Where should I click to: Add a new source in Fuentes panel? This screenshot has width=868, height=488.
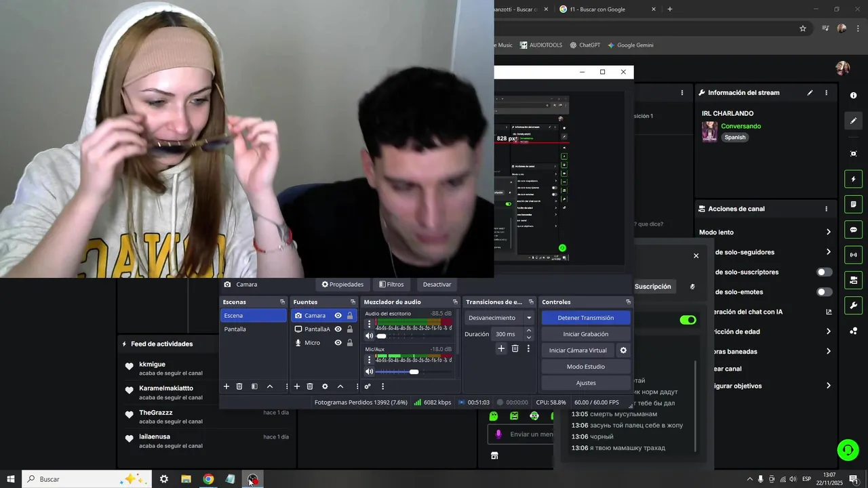296,386
